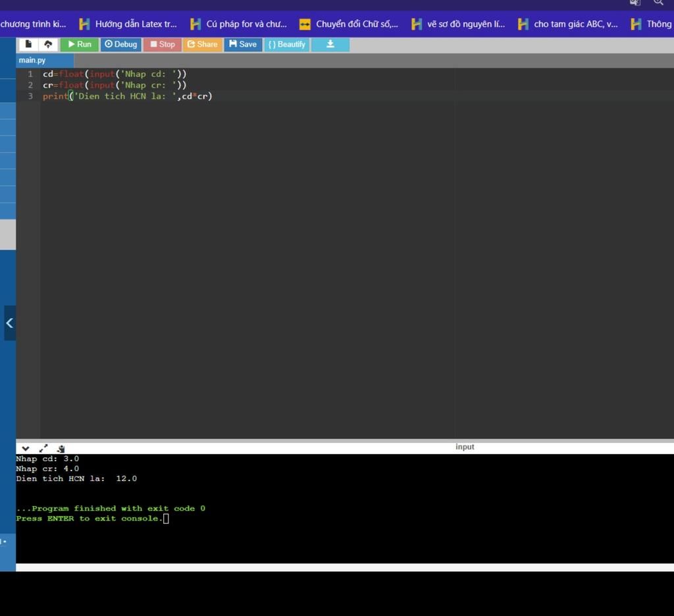Click the 'Nhap cd: 3.0' console line
The height and width of the screenshot is (616, 674).
[x=47, y=459]
